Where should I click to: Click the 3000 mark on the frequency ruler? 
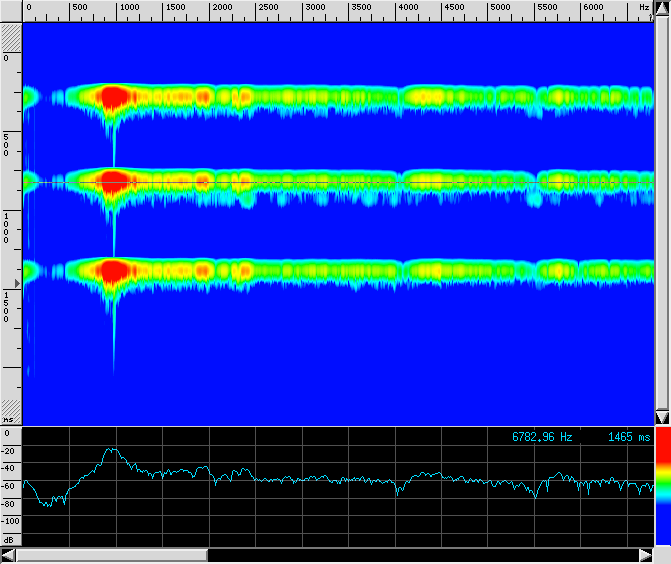pos(315,8)
